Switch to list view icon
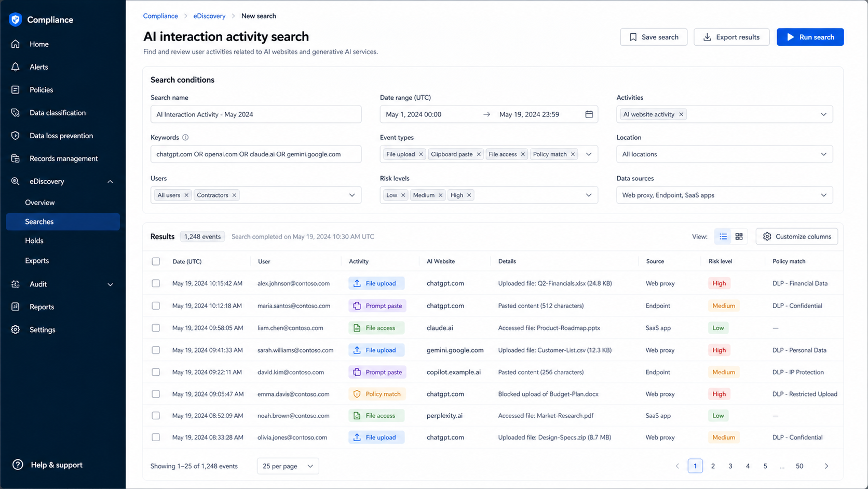Viewport: 868px width, 489px height. click(x=723, y=236)
